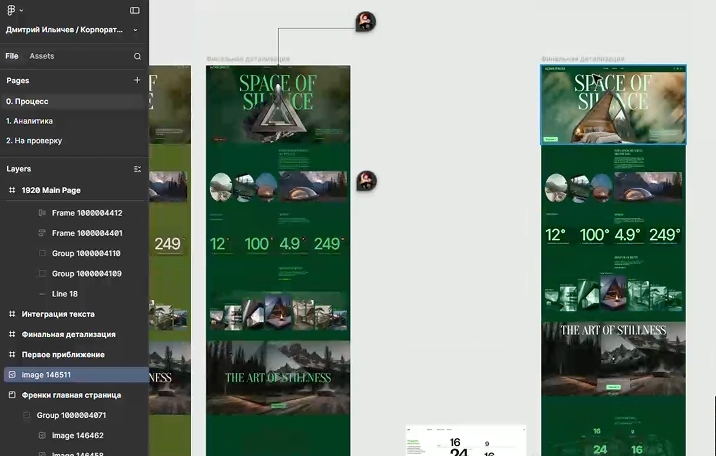Image resolution: width=716 pixels, height=456 pixels.
Task: Click the triangle cabin hero in middle frame
Action: pos(278,114)
